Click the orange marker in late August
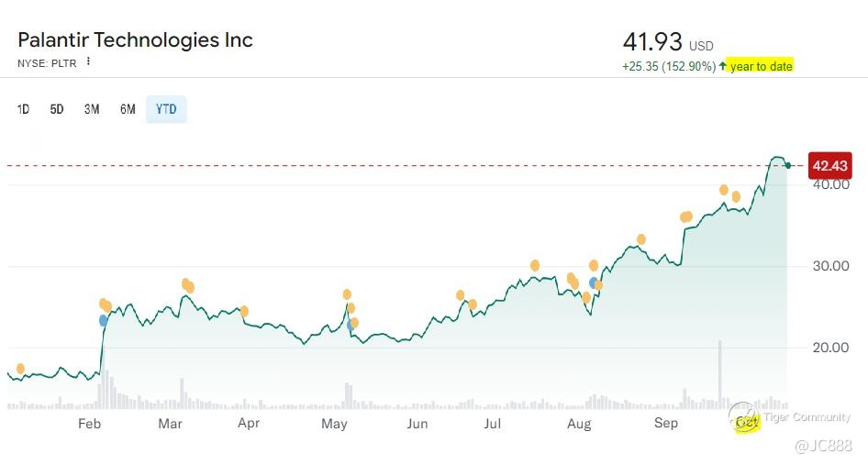Screen dimensions: 868x465 641,239
